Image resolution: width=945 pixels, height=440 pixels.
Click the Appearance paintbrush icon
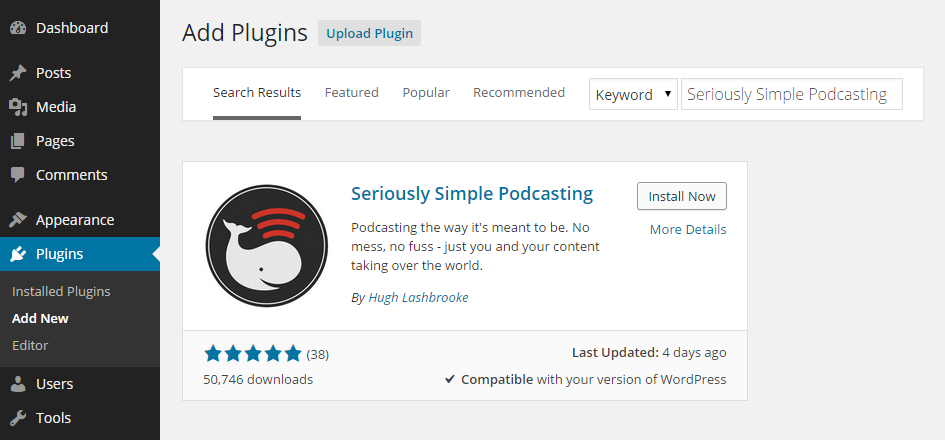18,220
